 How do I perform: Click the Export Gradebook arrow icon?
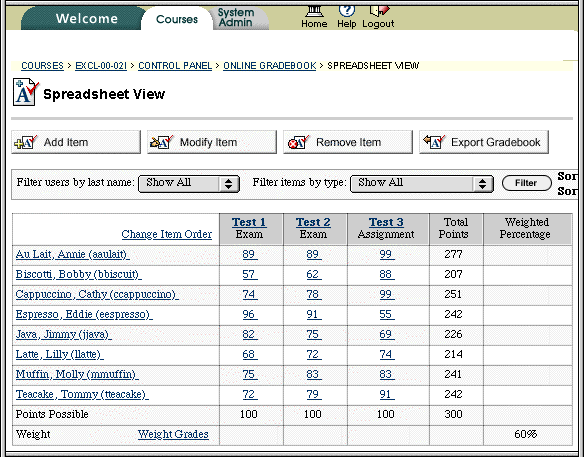(x=434, y=142)
